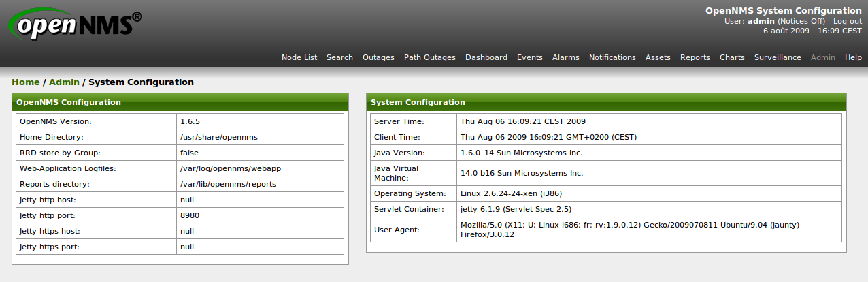Screen dimensions: 868x282
Task: Open the Assets page
Action: [658, 58]
